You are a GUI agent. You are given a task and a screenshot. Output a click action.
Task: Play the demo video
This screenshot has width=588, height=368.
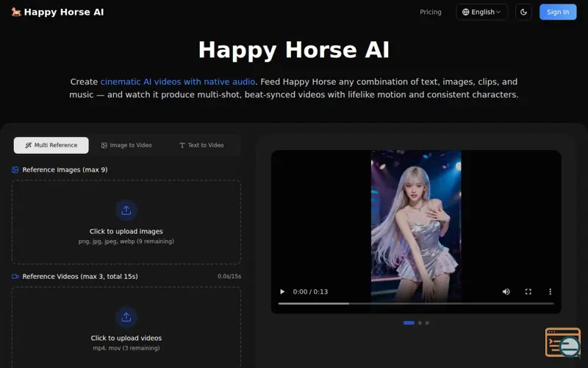pos(282,291)
